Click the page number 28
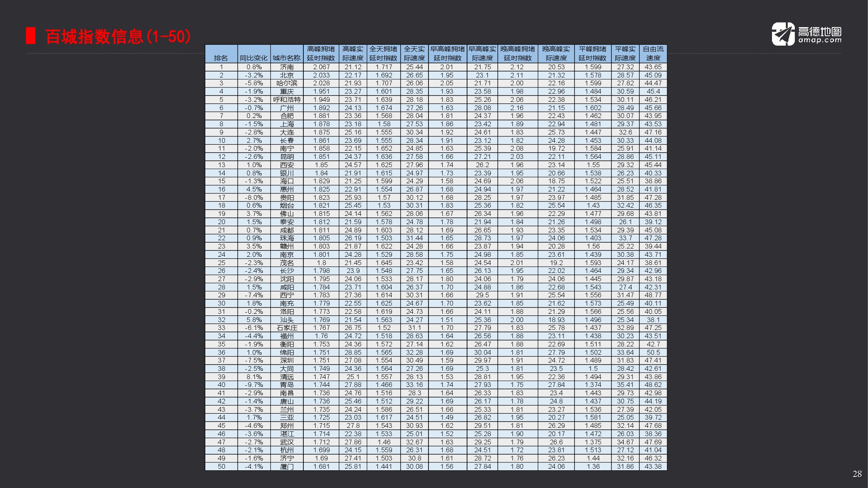 tap(857, 474)
